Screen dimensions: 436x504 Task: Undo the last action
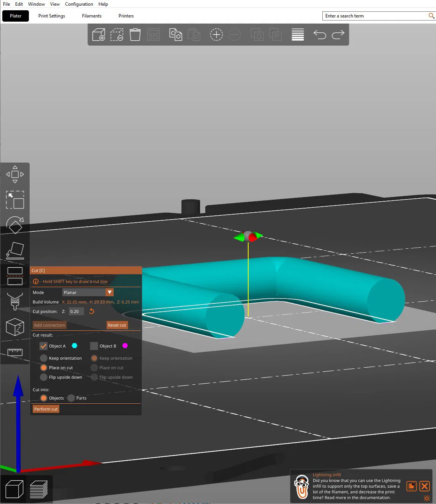(x=320, y=35)
